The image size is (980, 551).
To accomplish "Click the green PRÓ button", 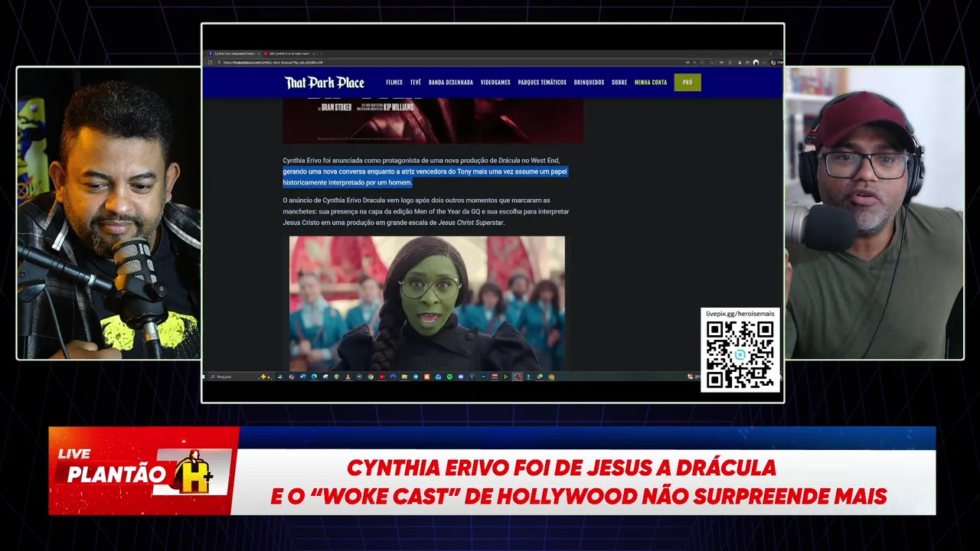I will (x=688, y=82).
